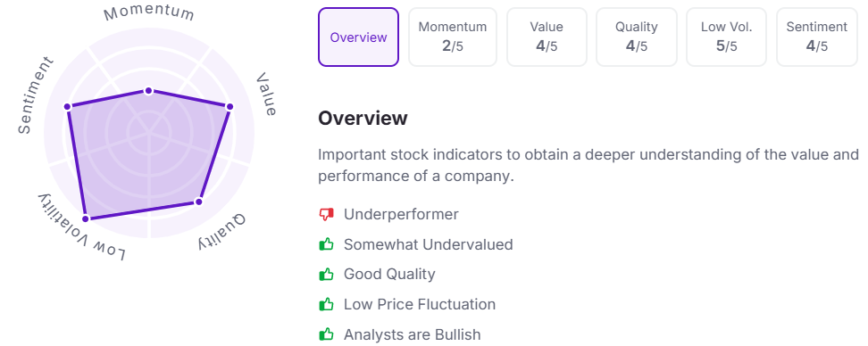Select the Quality 4/5 tab
The image size is (868, 346).
[636, 37]
